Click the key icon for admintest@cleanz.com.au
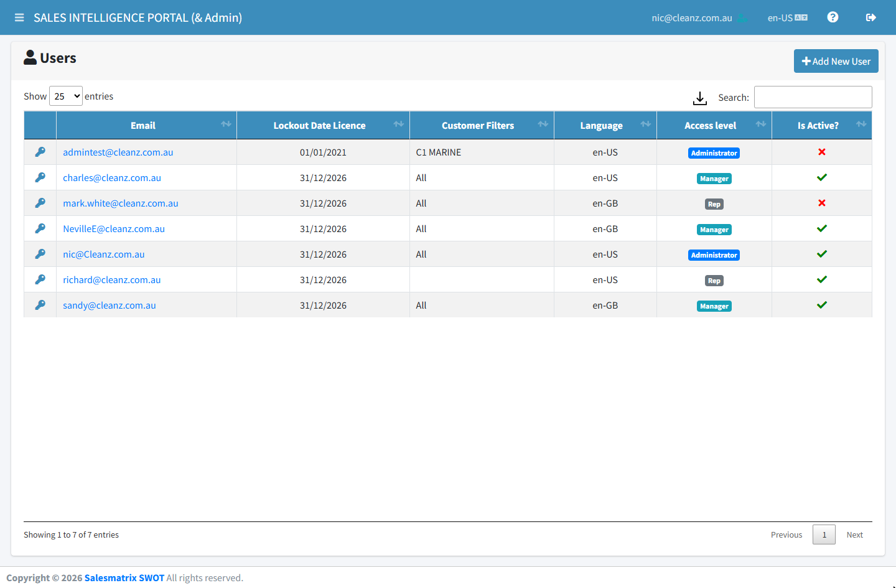This screenshot has height=588, width=896. [40, 152]
